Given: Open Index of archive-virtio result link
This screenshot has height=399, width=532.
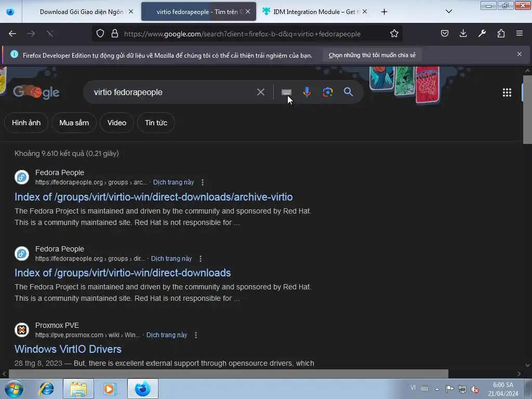Looking at the screenshot, I should 153,197.
